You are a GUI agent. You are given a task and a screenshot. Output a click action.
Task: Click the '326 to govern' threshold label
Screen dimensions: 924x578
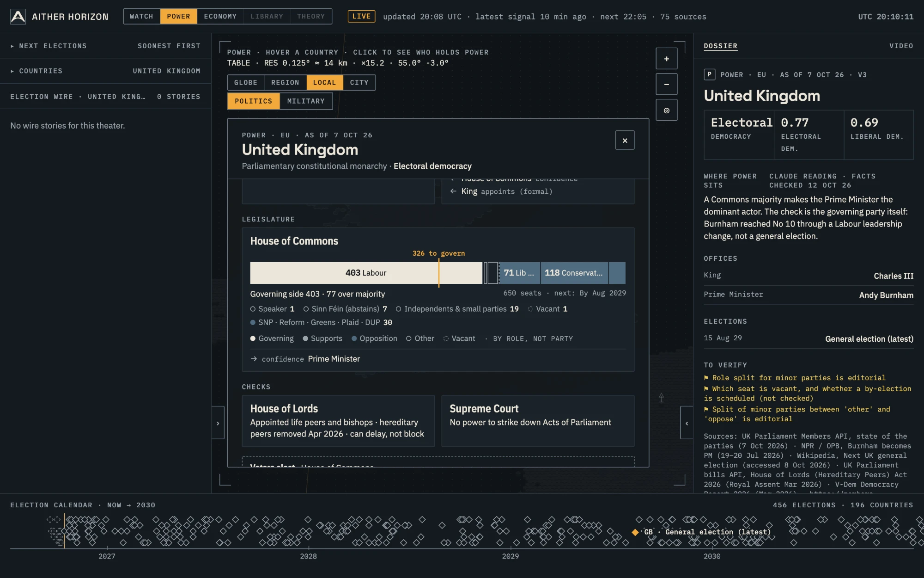coord(438,253)
